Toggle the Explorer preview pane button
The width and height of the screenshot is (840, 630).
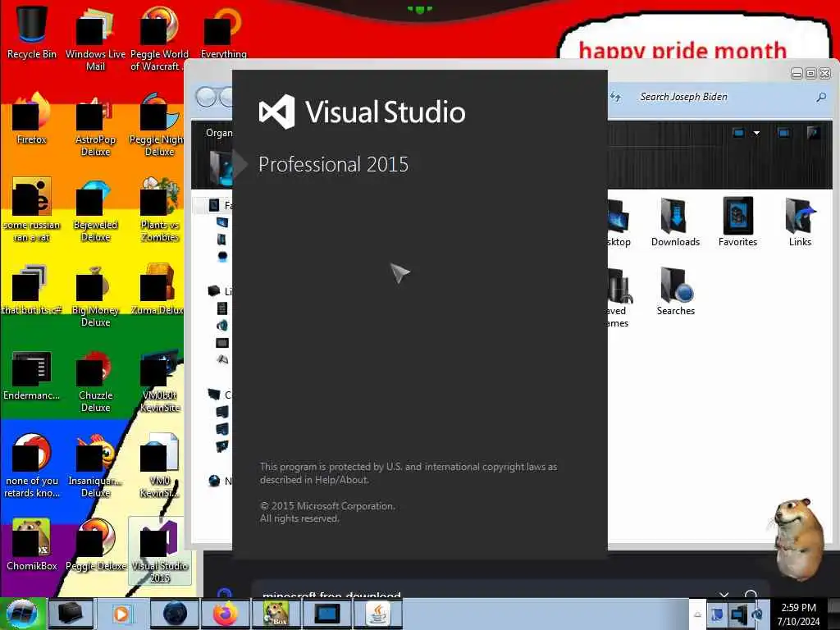[783, 133]
